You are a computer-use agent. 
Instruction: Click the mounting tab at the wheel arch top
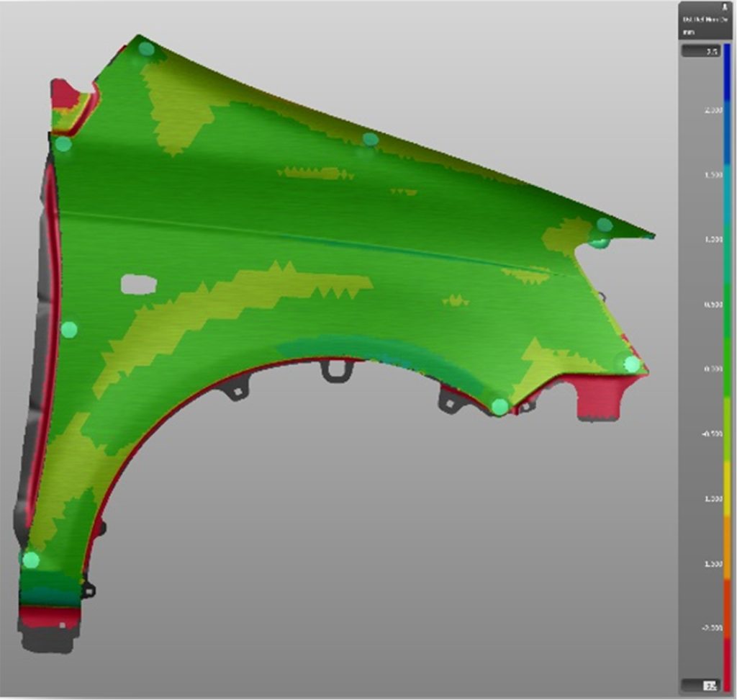pos(337,369)
